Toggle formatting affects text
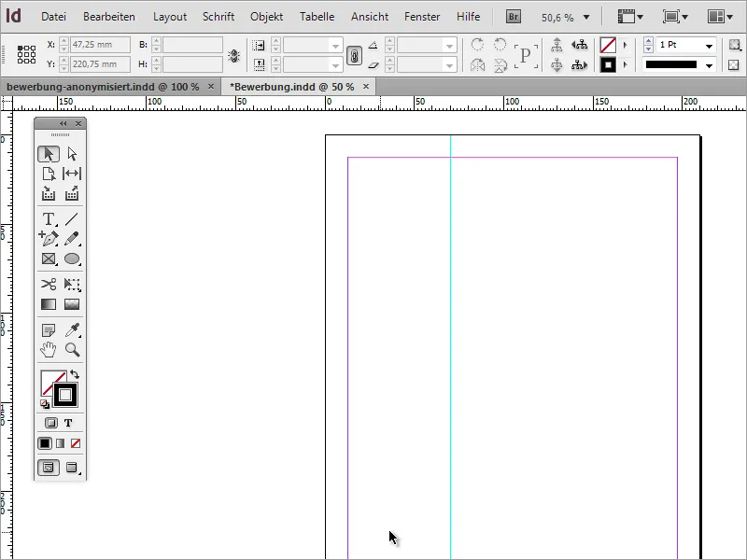The image size is (747, 560). pyautogui.click(x=68, y=423)
